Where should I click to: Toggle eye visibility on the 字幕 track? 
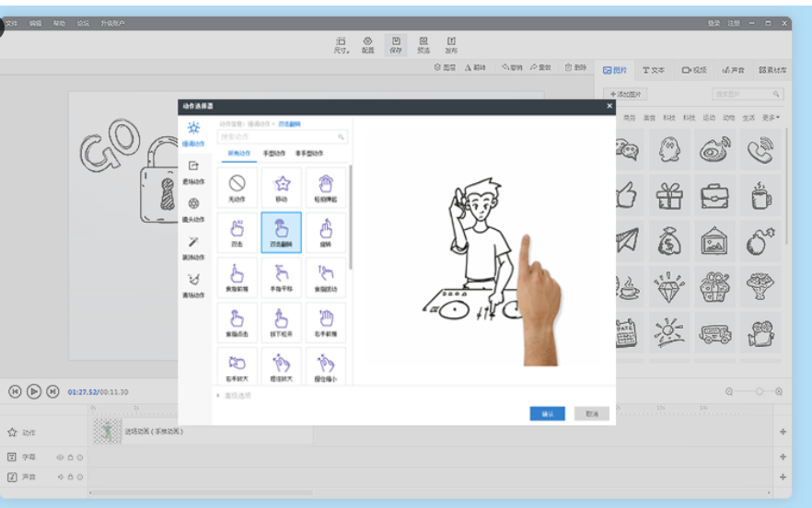pyautogui.click(x=61, y=456)
